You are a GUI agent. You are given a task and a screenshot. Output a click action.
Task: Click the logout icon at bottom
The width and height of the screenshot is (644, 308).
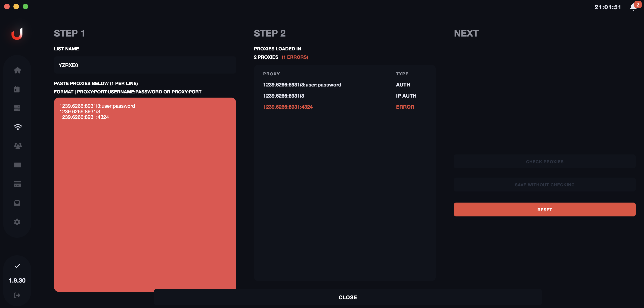point(17,296)
